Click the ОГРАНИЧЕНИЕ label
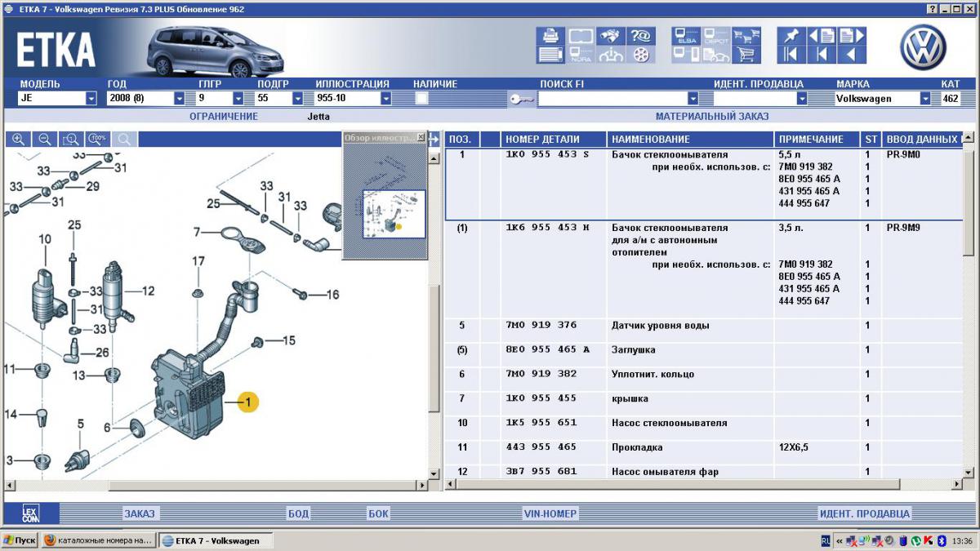The width and height of the screenshot is (980, 551). click(x=224, y=116)
